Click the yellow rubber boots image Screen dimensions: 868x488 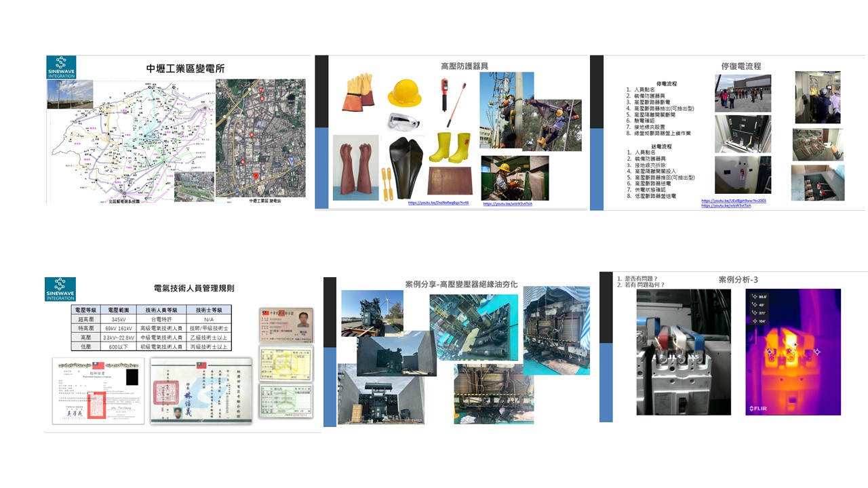click(450, 147)
